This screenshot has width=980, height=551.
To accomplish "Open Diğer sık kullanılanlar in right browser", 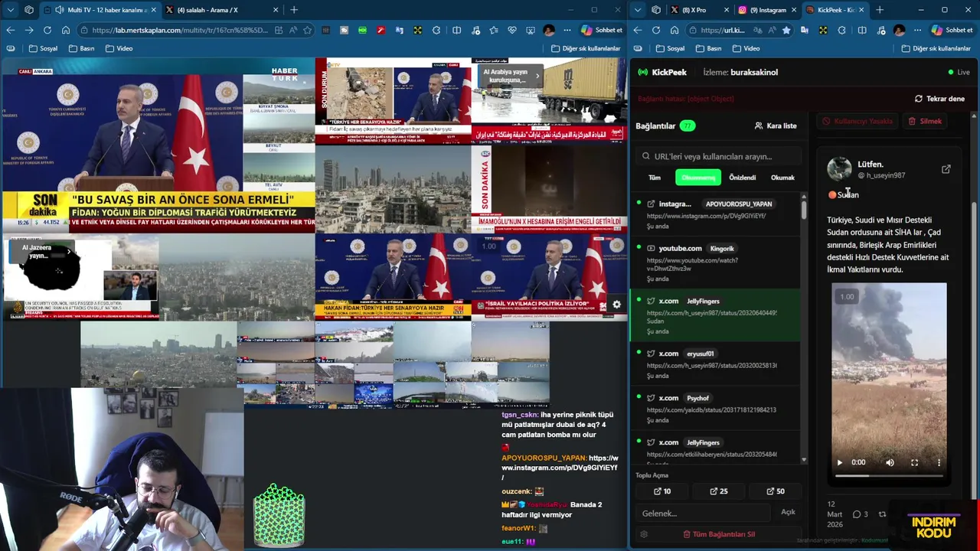I will coord(936,48).
